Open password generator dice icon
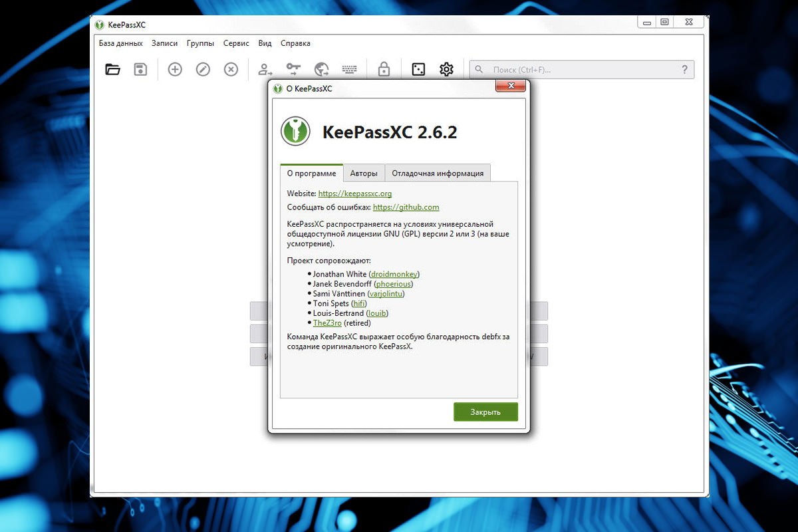The height and width of the screenshot is (532, 798). (x=418, y=69)
